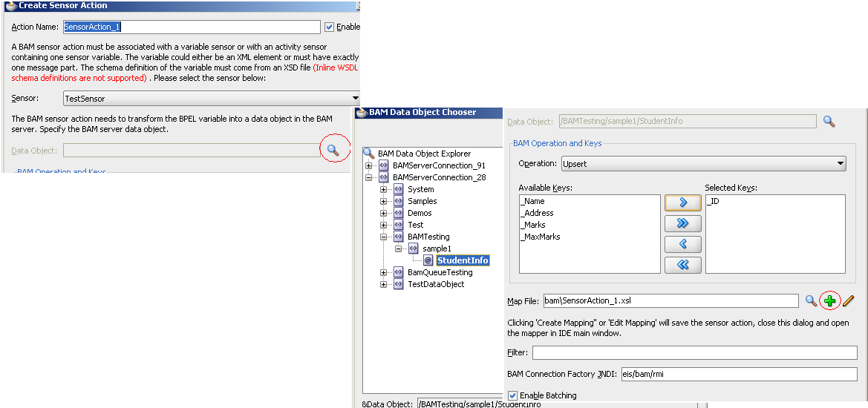
Task: Collapse the BAMServerConnection_28 node
Action: tap(369, 177)
